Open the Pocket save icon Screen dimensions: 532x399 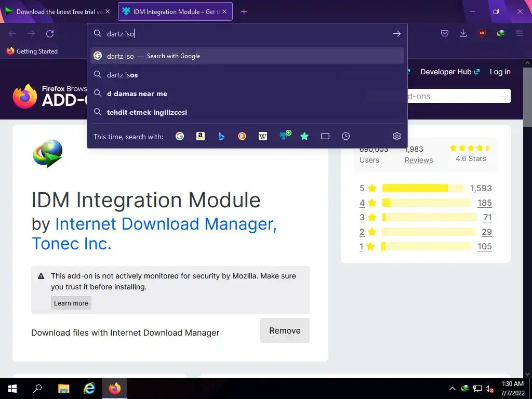coord(445,33)
